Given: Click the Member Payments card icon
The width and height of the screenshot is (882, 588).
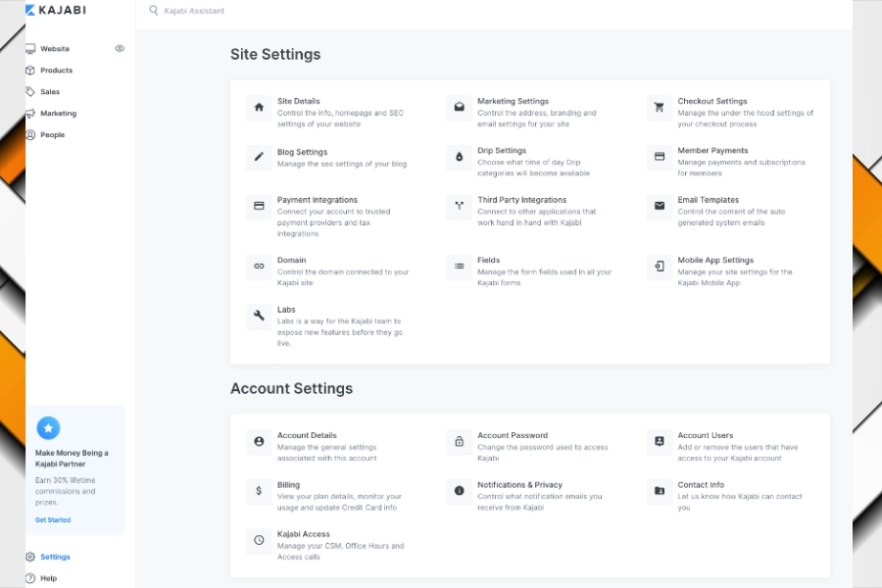Looking at the screenshot, I should 660,157.
